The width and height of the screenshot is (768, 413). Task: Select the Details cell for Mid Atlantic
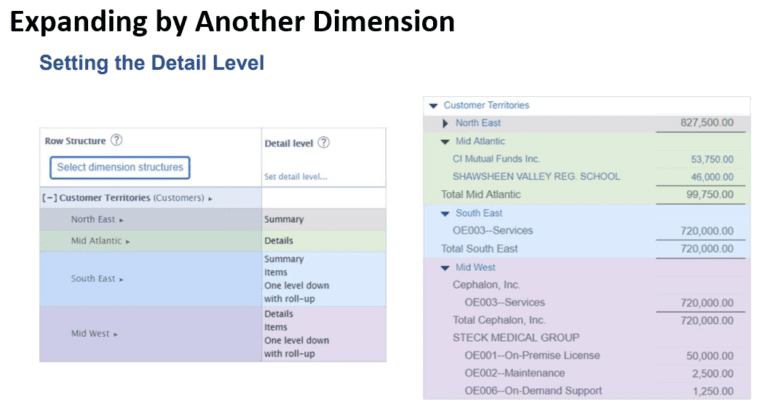[278, 241]
